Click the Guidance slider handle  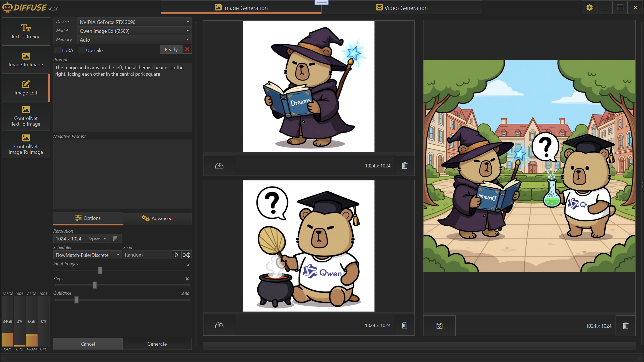(76, 300)
